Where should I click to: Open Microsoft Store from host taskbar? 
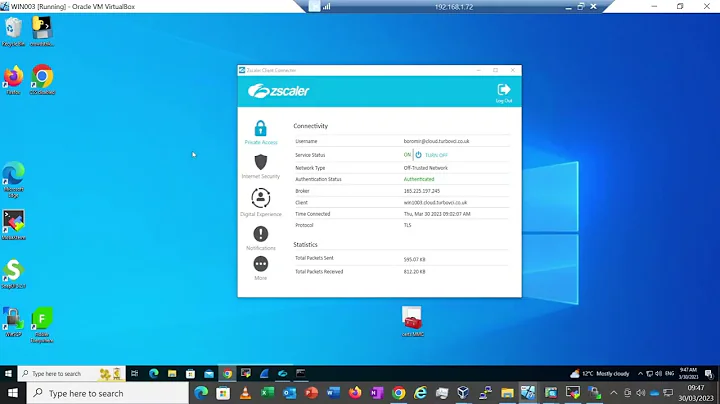pyautogui.click(x=223, y=393)
